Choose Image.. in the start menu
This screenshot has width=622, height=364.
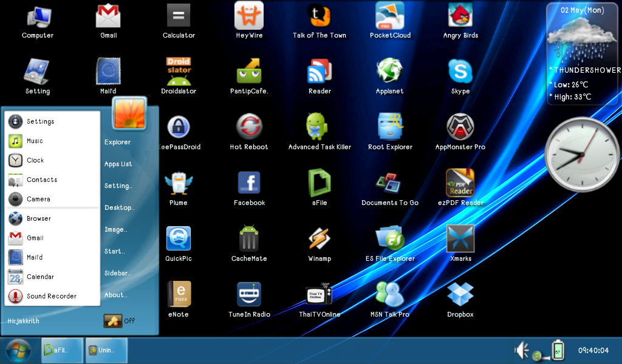[116, 229]
